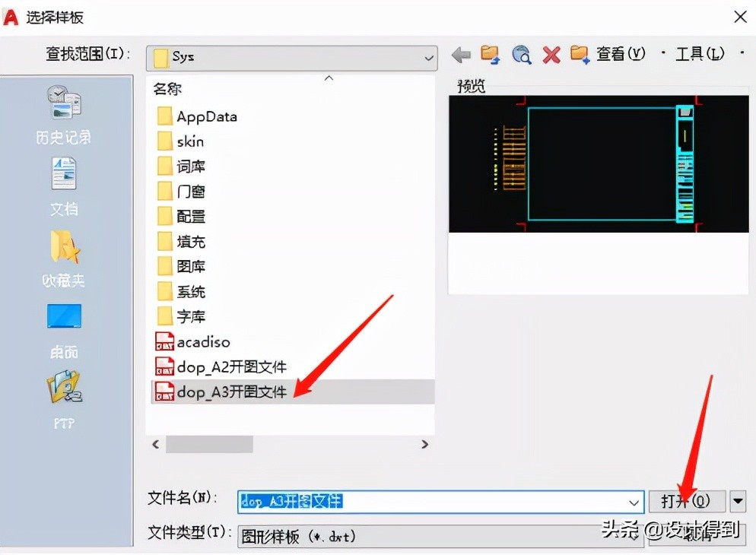Click the red X delete icon
The width and height of the screenshot is (756, 555).
[551, 53]
